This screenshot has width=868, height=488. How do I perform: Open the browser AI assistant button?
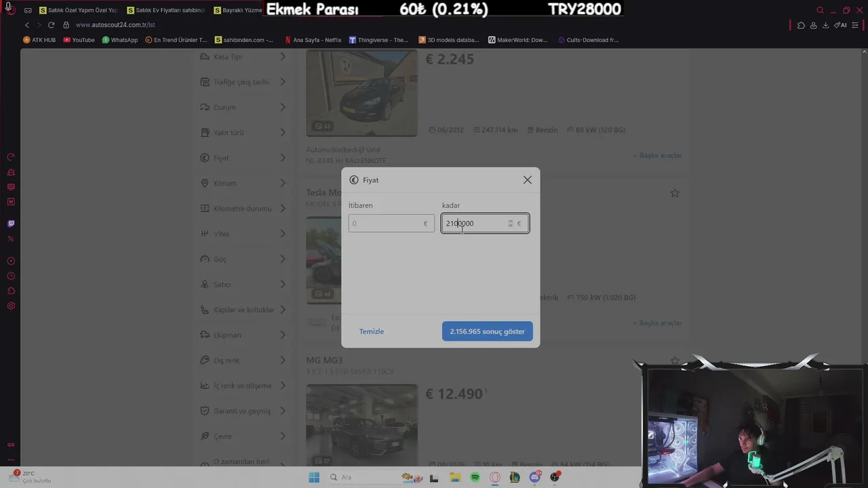[840, 25]
